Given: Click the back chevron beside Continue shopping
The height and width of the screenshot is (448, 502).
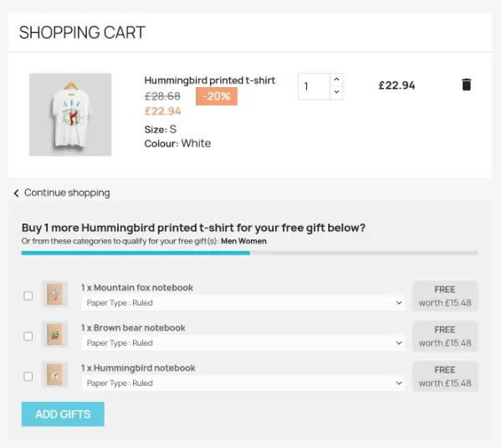Looking at the screenshot, I should tap(17, 193).
